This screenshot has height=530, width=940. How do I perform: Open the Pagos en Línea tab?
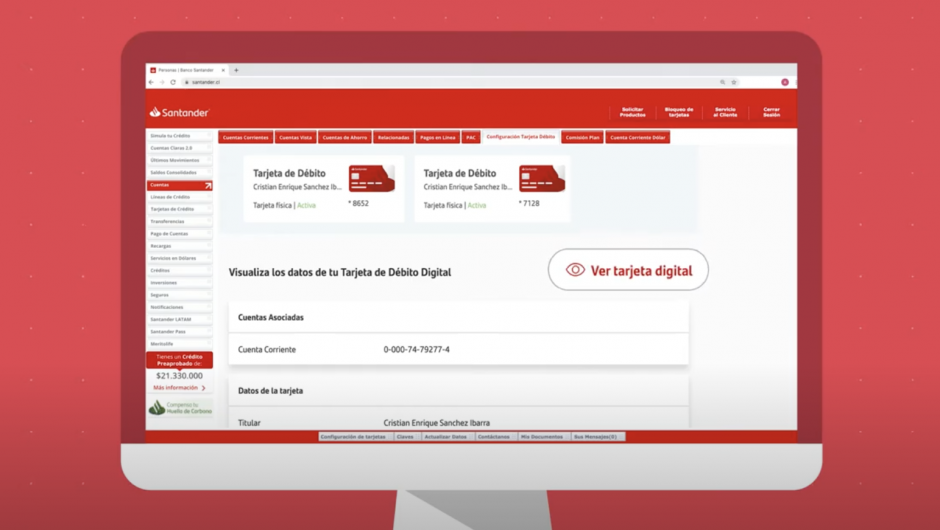pyautogui.click(x=438, y=137)
